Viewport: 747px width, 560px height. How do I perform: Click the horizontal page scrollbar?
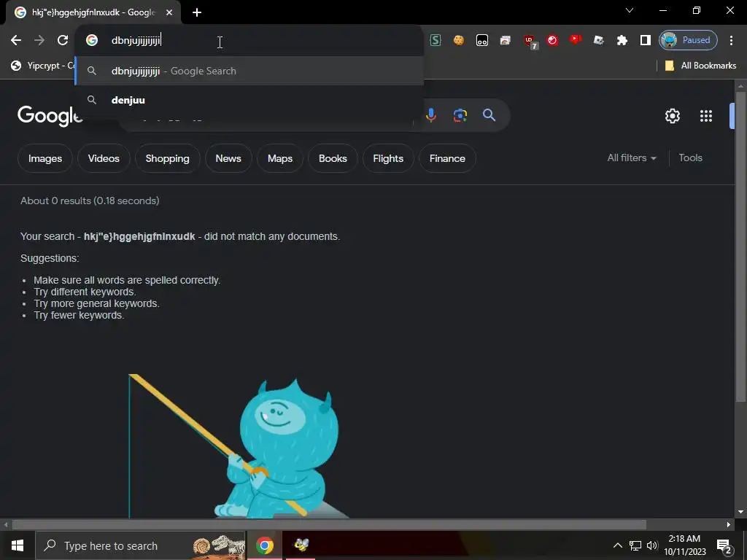click(329, 525)
